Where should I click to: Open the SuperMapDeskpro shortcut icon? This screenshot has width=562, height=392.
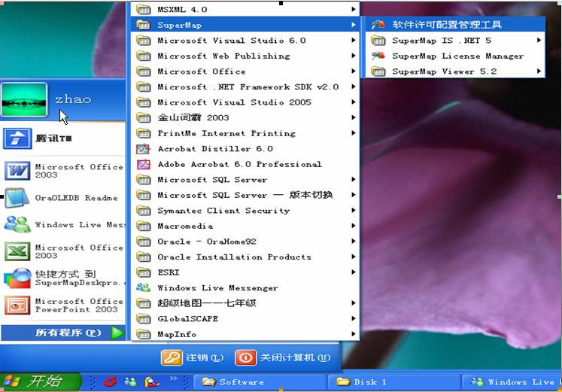17,278
